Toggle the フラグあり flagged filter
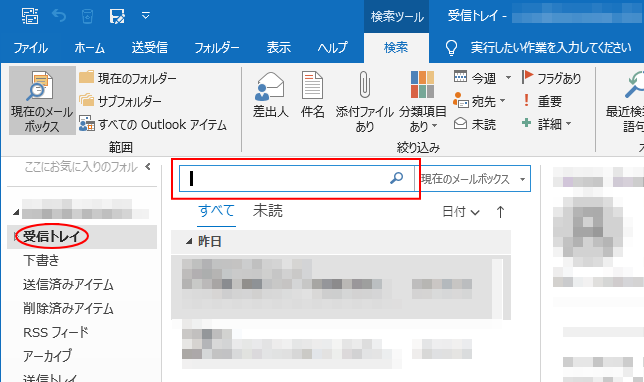This screenshot has height=382, width=644. [551, 78]
